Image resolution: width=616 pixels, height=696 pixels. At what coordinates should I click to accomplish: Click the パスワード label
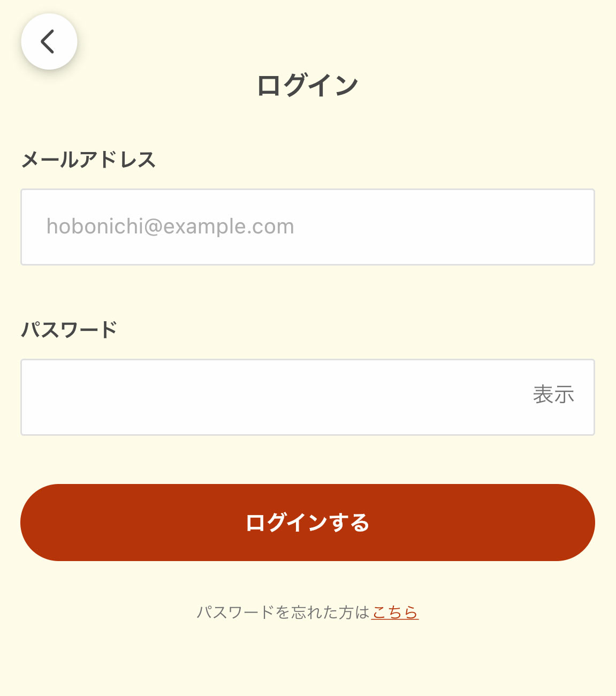point(69,329)
